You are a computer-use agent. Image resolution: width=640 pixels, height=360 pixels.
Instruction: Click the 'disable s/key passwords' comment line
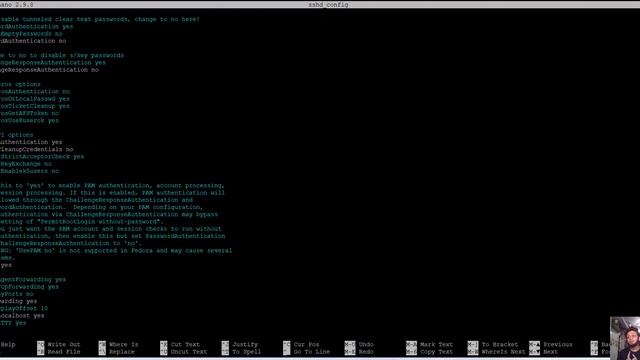point(62,56)
